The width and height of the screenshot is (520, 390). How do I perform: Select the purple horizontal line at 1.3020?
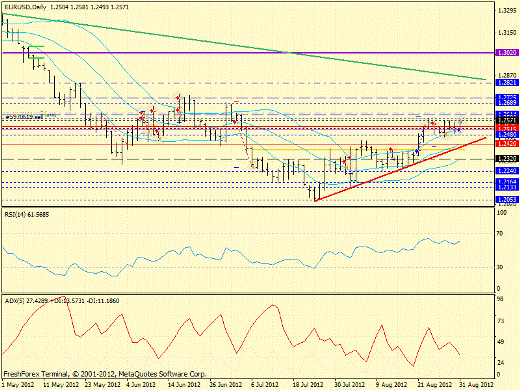point(247,53)
